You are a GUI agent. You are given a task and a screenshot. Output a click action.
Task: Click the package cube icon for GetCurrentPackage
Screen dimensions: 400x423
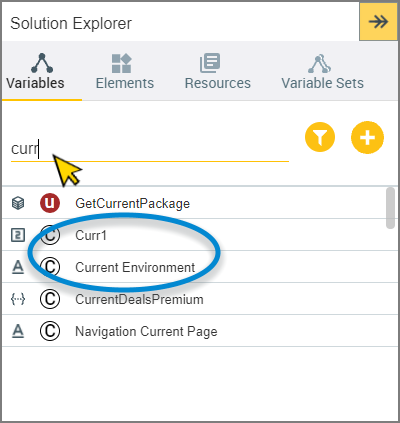(x=18, y=203)
